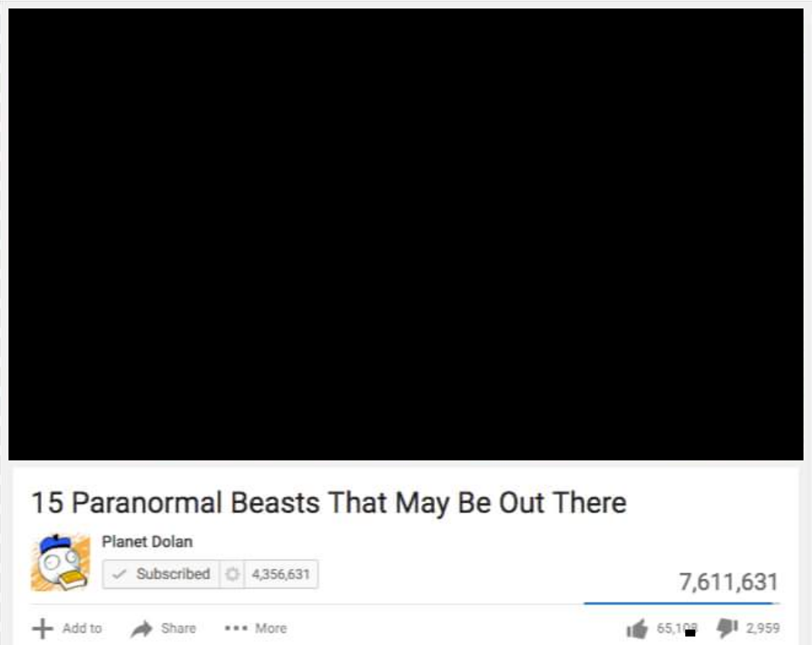The width and height of the screenshot is (812, 645).
Task: Click the black video player area
Action: click(x=406, y=234)
